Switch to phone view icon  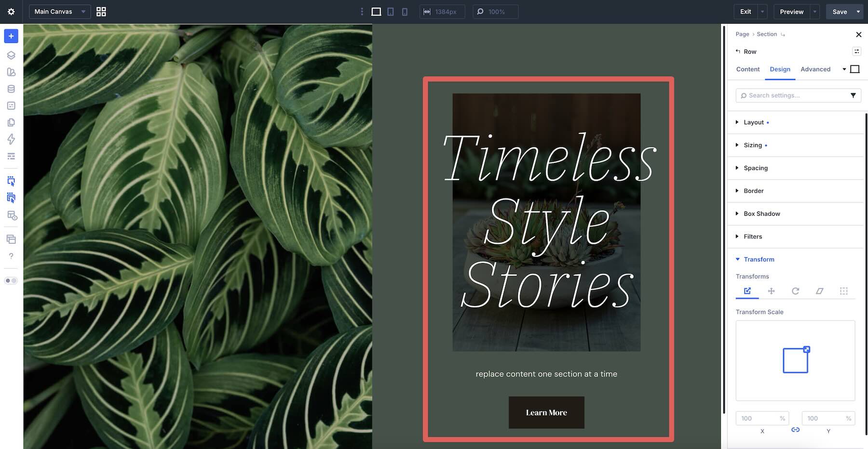pyautogui.click(x=405, y=12)
